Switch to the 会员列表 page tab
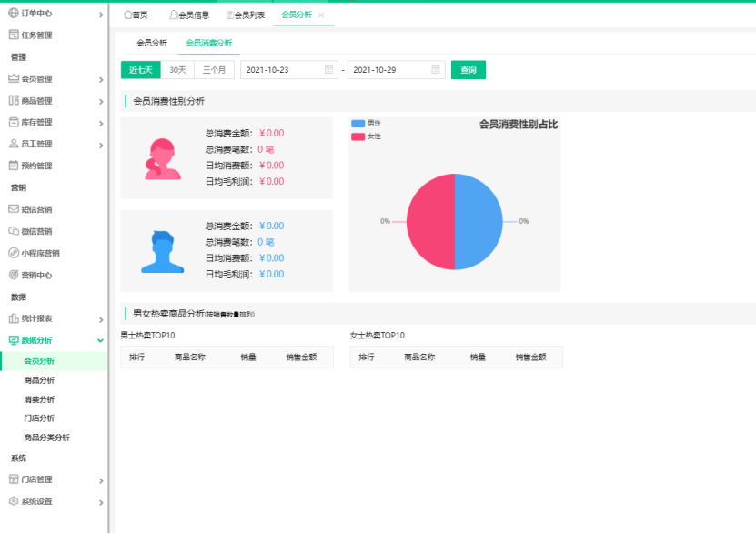The image size is (756, 534). (246, 15)
